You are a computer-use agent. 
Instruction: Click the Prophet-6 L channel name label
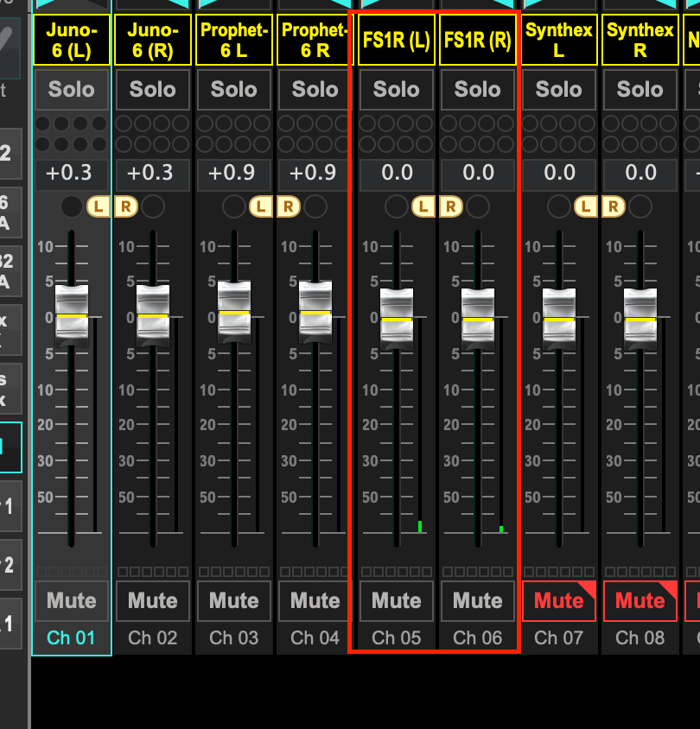[234, 40]
